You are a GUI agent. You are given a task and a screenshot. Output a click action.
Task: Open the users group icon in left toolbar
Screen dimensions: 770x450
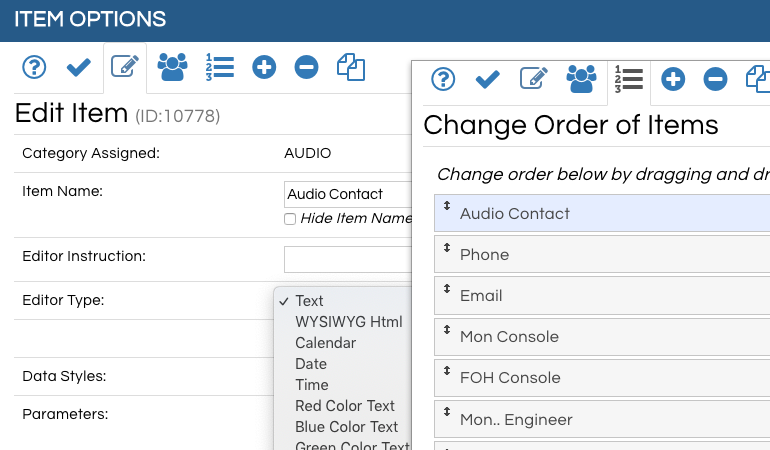(x=172, y=67)
